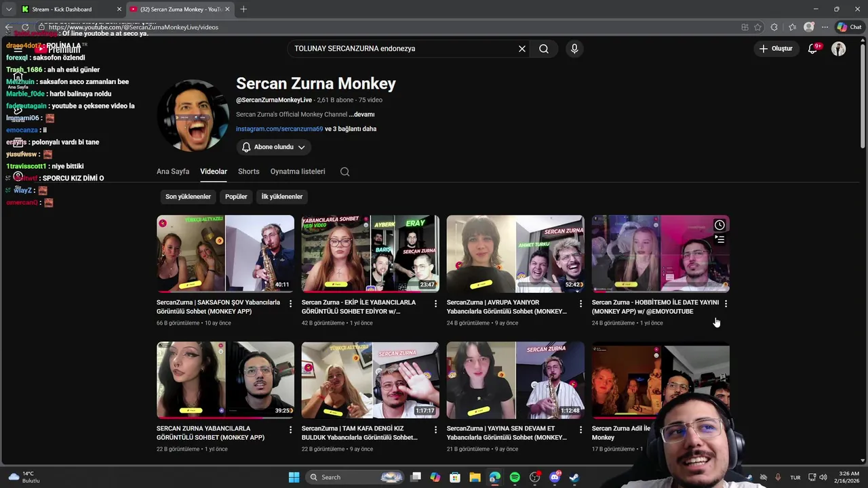Open the YouTube Premium logo home link
This screenshot has height=488, width=868.
pyautogui.click(x=58, y=49)
